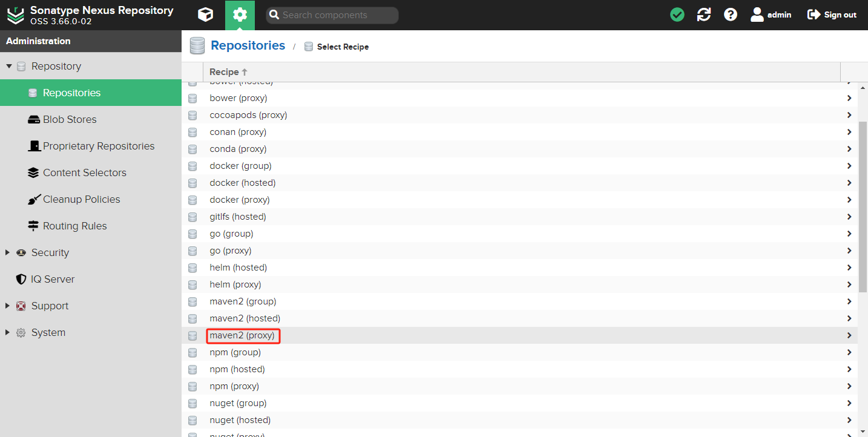Open IQ Server in sidebar

(91, 279)
